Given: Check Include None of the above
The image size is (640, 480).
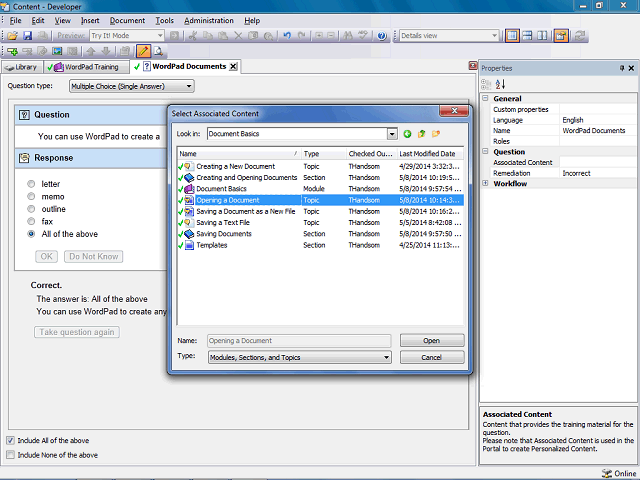Looking at the screenshot, I should pyautogui.click(x=10, y=455).
